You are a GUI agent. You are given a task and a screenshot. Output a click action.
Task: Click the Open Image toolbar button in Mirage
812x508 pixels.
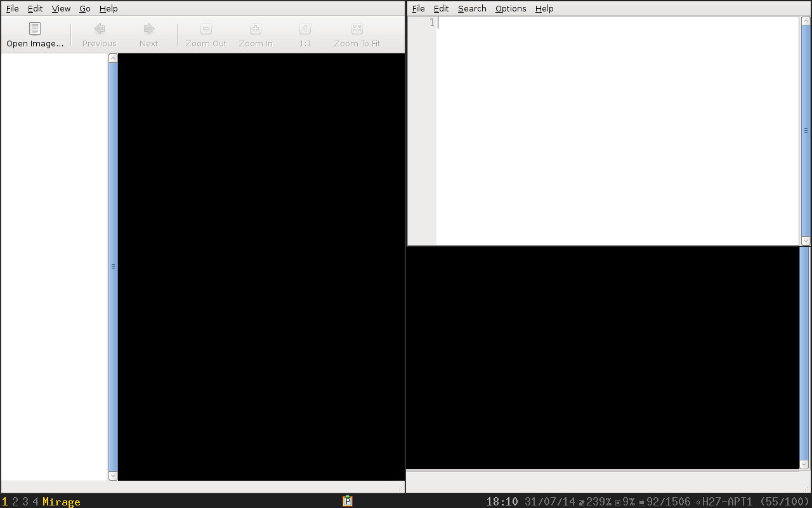tap(35, 35)
